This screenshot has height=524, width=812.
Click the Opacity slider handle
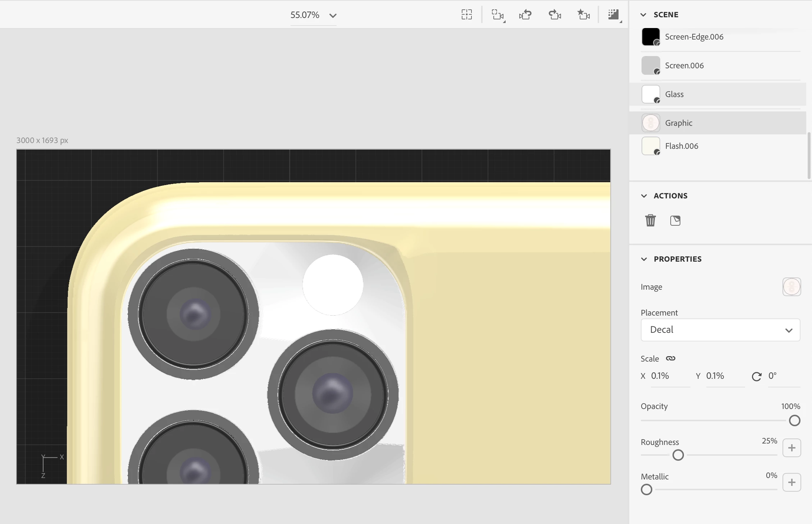pos(794,420)
